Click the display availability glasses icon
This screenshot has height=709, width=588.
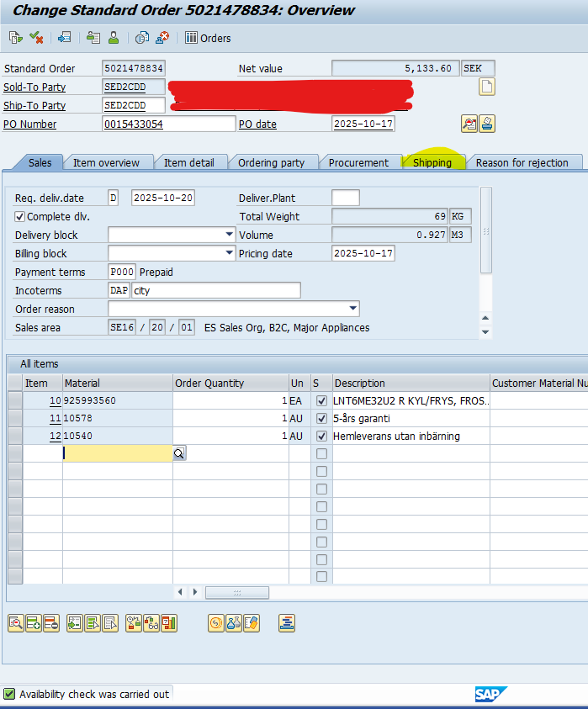(151, 623)
